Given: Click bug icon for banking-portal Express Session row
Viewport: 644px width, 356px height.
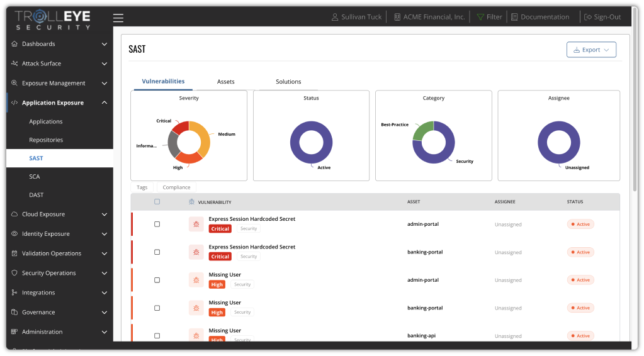Looking at the screenshot, I should [196, 252].
